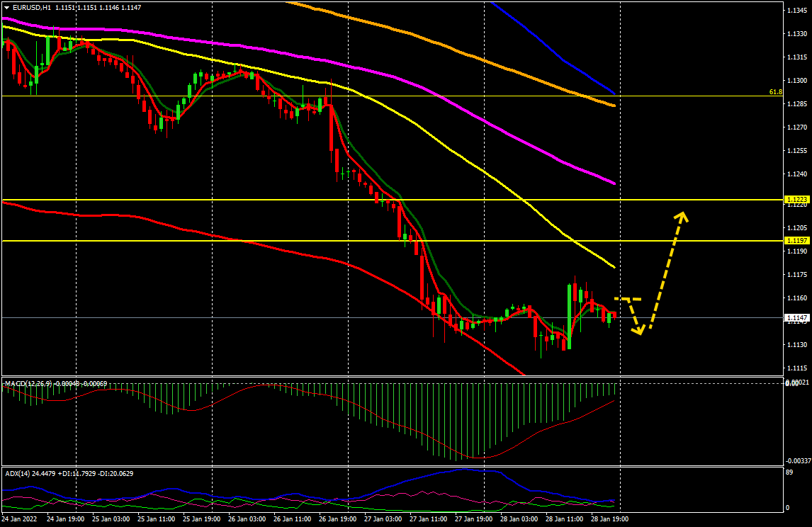This screenshot has height=527, width=812.
Task: Pick the 1.1205 price scale value
Action: pos(797,228)
